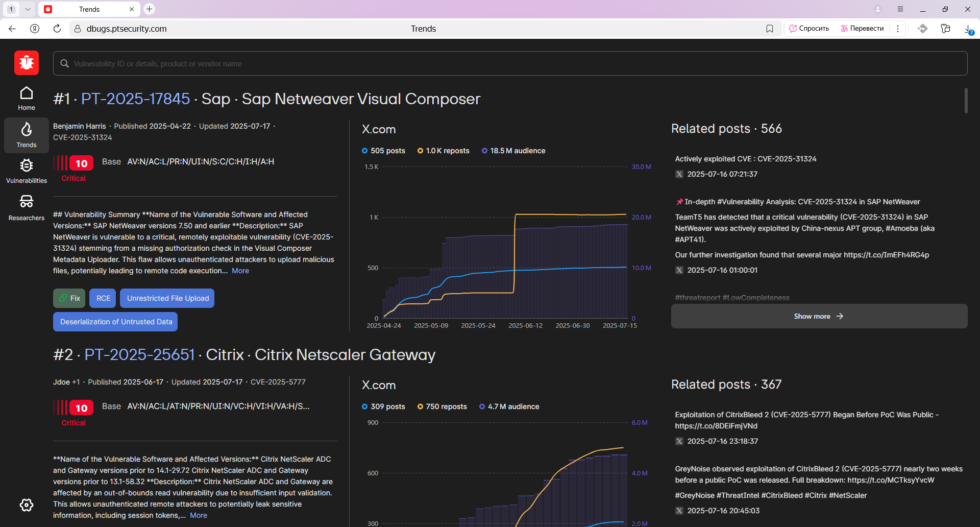980x527 pixels.
Task: Click post 'Actively exploited CVE : CVE-2025-31324'
Action: tap(746, 159)
